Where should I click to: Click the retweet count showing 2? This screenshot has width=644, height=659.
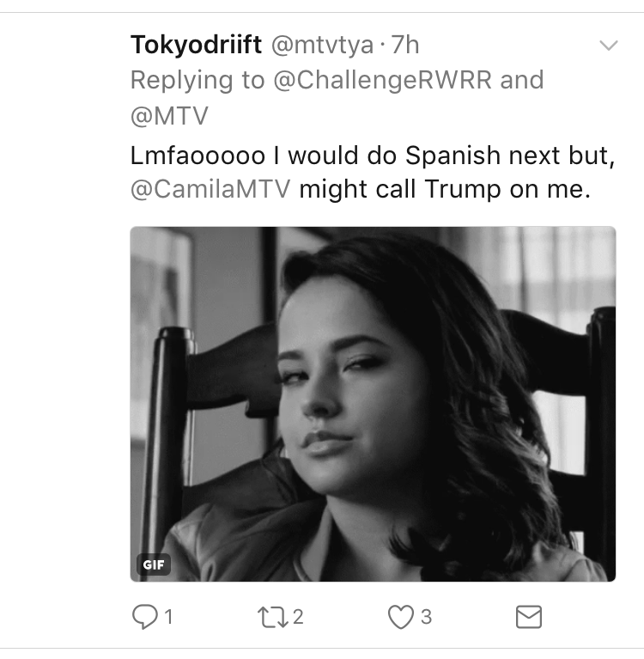click(298, 617)
